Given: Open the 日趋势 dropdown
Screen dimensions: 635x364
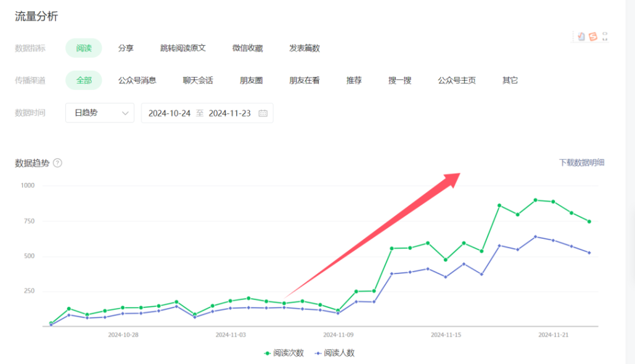Looking at the screenshot, I should click(x=100, y=113).
